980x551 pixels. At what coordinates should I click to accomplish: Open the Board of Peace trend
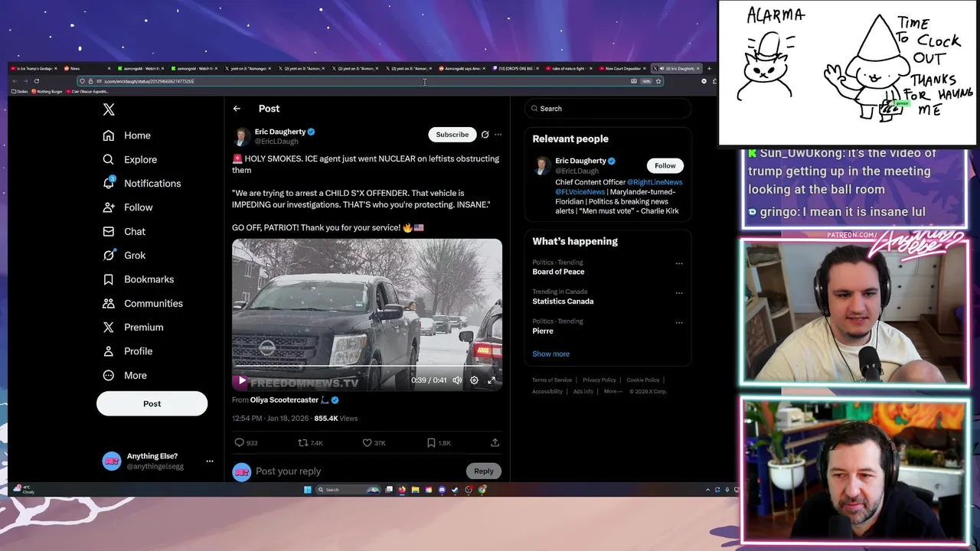pos(558,272)
